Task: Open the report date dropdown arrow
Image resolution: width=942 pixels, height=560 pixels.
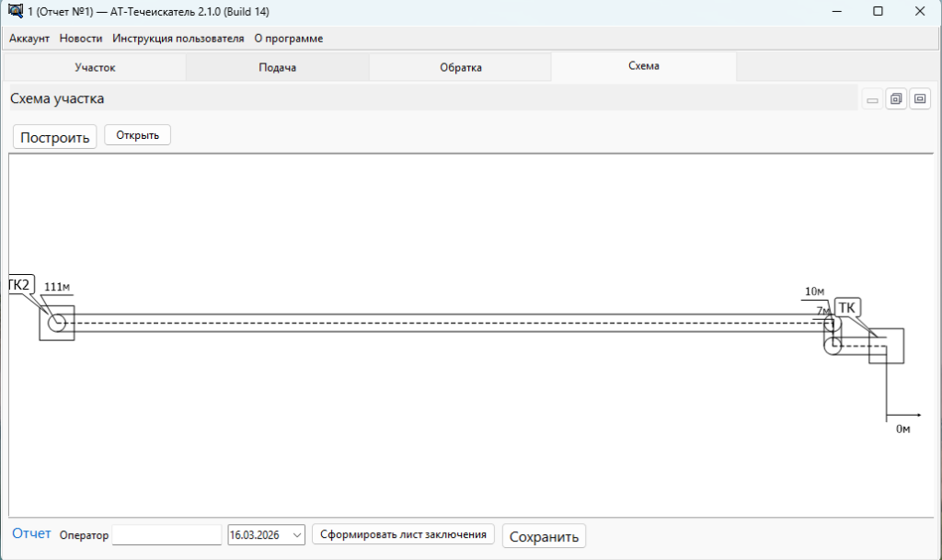Action: coord(296,535)
